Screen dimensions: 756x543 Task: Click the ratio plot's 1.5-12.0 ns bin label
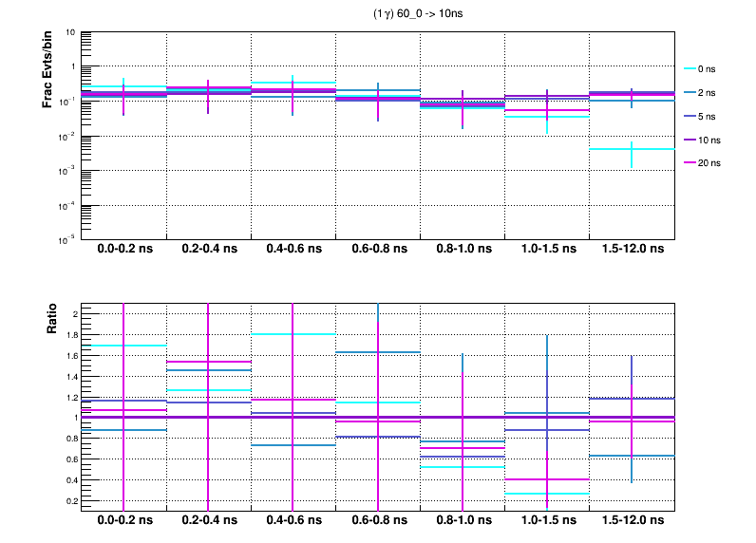[632, 521]
